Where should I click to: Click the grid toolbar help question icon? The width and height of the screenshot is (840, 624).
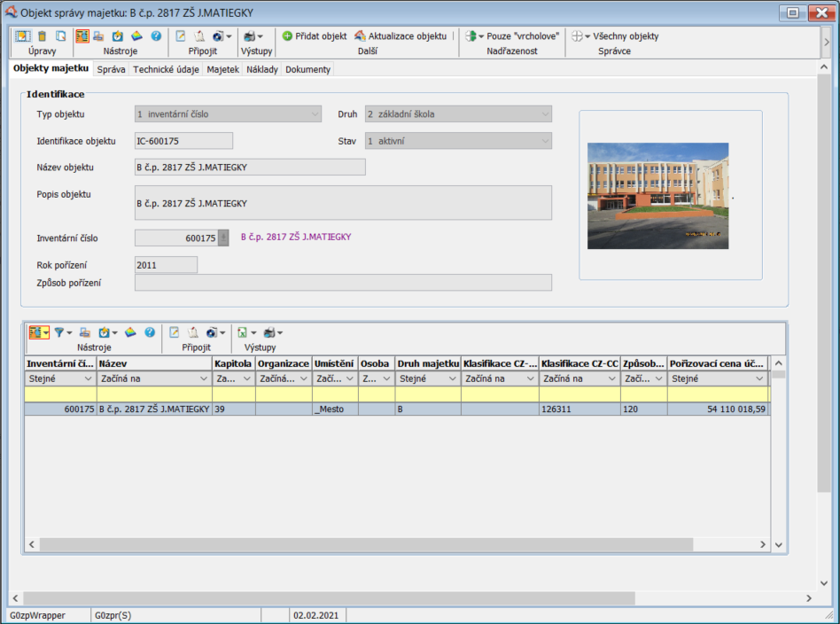point(150,332)
